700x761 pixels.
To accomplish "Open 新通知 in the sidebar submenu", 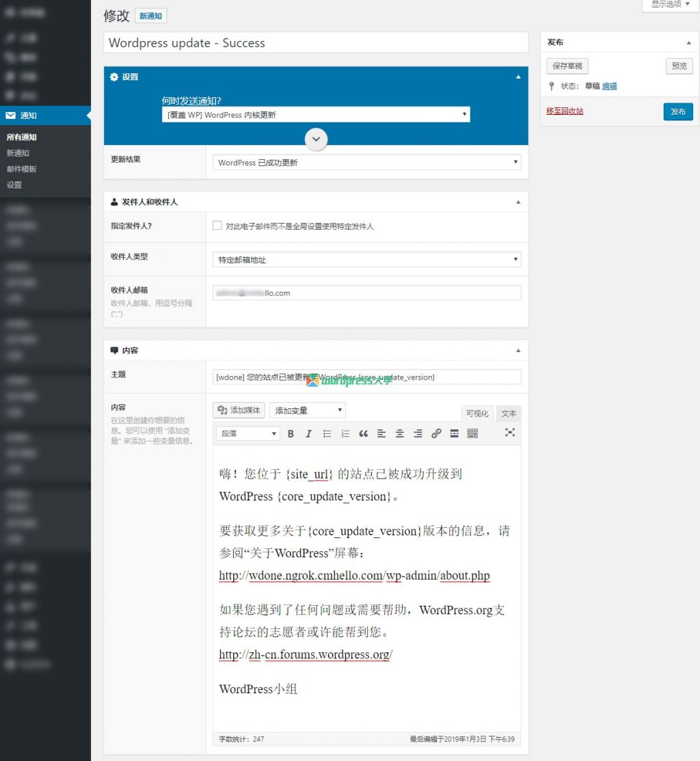I will (x=18, y=153).
